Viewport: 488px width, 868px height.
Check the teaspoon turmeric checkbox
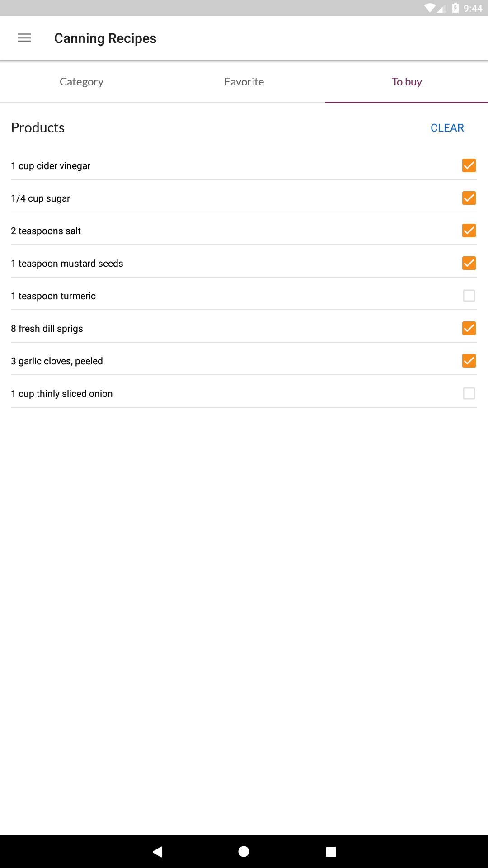coord(469,296)
